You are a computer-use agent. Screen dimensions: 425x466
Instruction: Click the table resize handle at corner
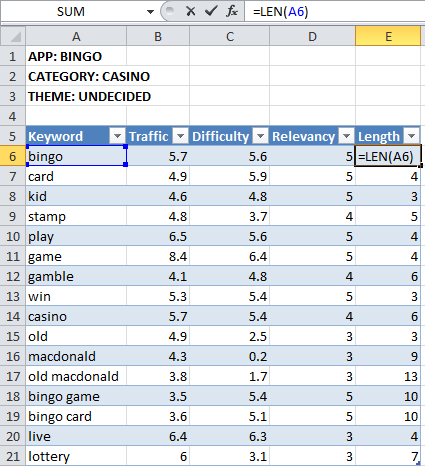419,463
